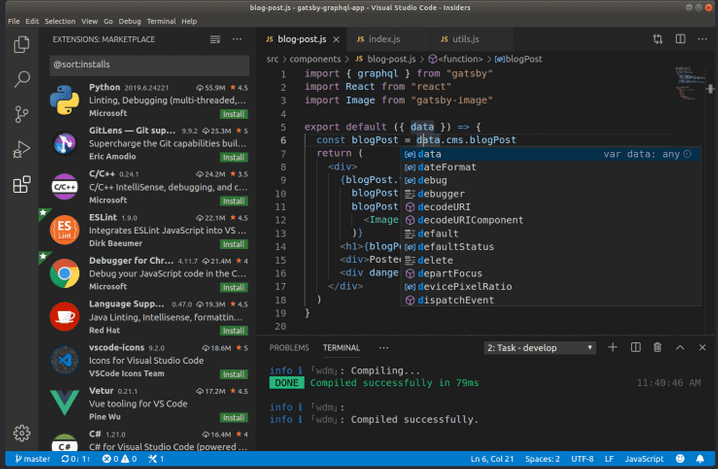Open the Explorer view in activity bar
Screen dimensions: 718x469
pos(21,44)
